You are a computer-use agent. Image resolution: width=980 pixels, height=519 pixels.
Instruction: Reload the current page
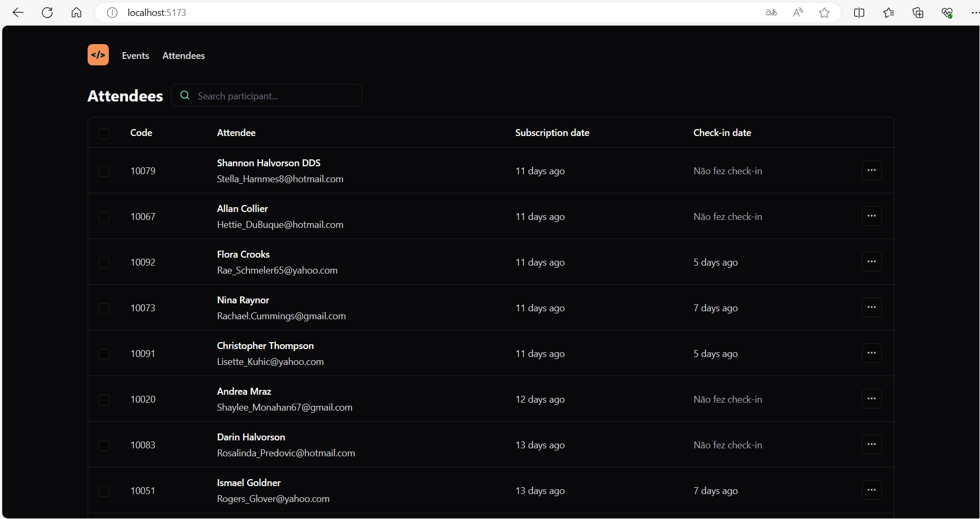click(47, 13)
